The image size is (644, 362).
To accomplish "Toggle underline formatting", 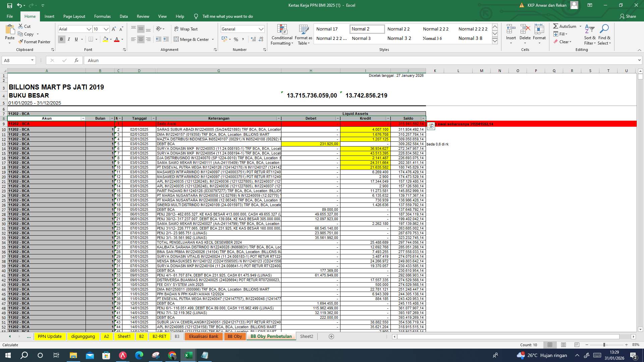I will point(76,39).
